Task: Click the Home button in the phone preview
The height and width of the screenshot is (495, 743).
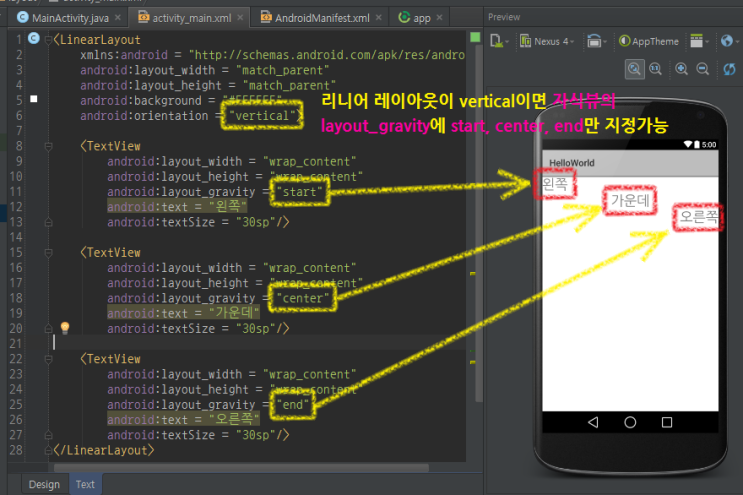Action: click(x=630, y=422)
